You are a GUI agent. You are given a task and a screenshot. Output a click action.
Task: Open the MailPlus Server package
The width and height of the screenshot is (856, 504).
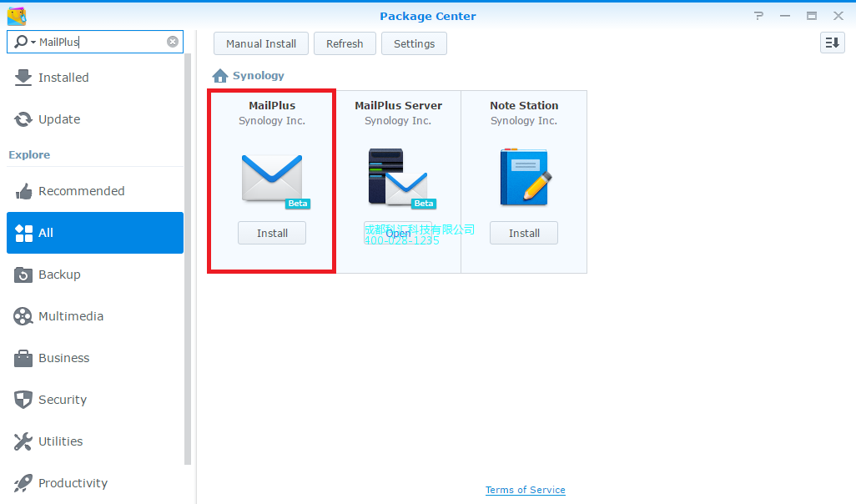point(398,233)
